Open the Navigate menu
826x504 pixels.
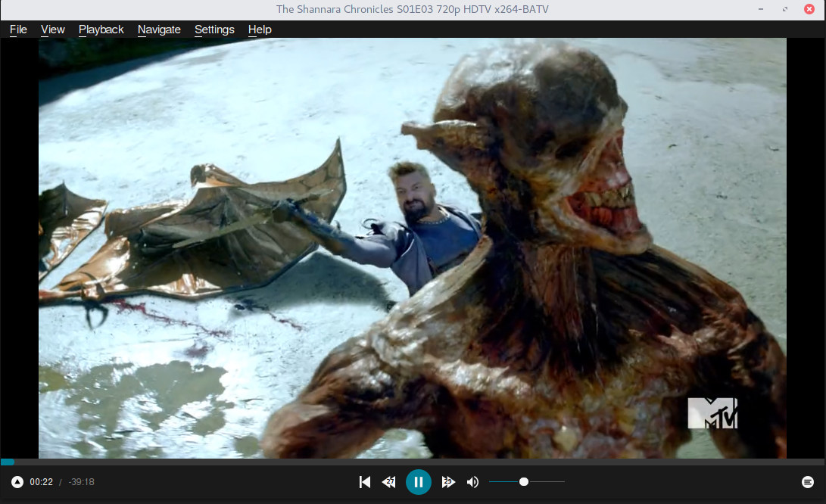159,30
